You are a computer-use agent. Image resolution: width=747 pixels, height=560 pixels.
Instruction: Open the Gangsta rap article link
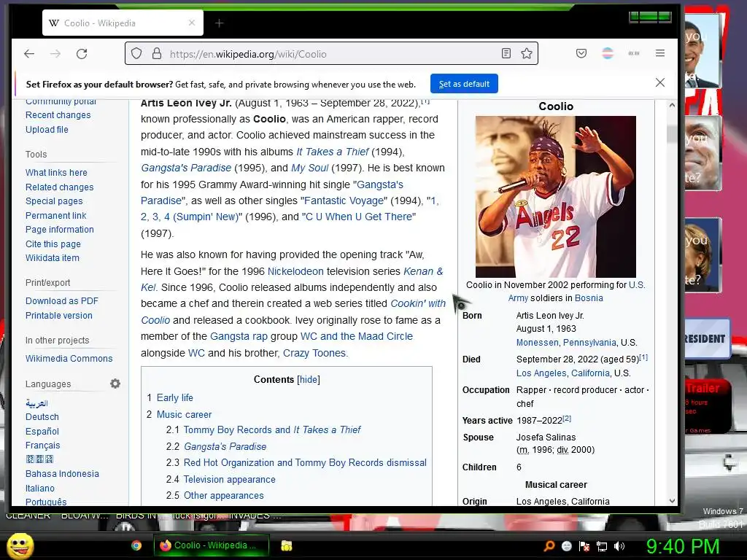click(x=239, y=337)
